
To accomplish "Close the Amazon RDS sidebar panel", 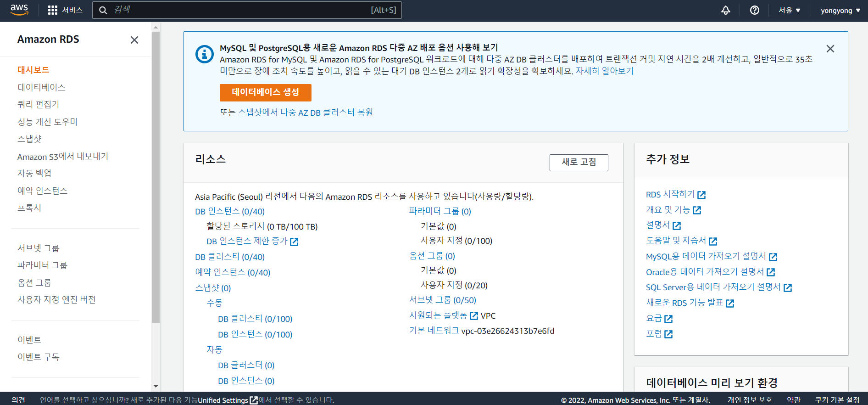I will click(x=134, y=40).
